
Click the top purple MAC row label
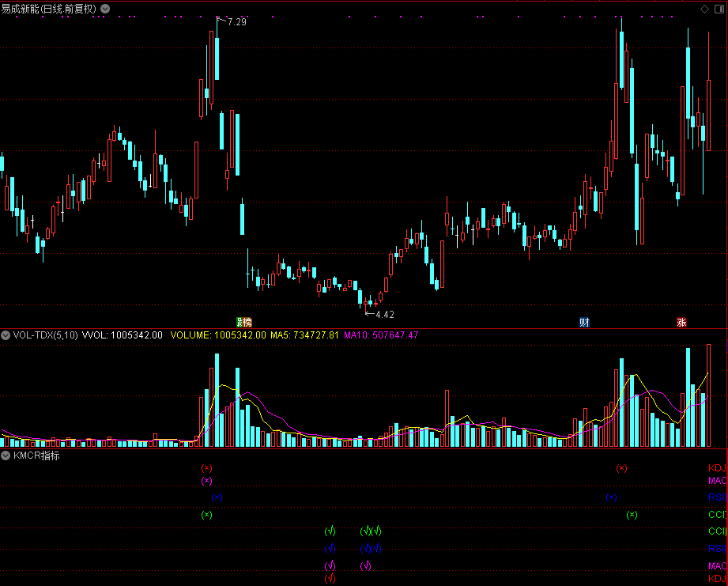(717, 481)
